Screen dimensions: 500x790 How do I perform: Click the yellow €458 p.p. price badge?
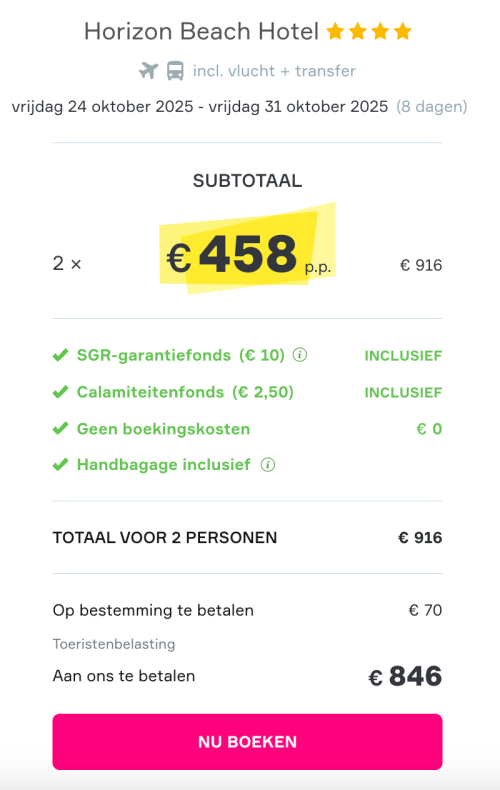247,248
